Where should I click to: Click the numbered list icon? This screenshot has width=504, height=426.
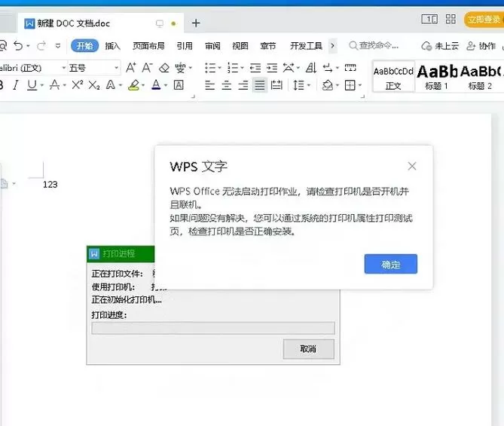point(233,68)
